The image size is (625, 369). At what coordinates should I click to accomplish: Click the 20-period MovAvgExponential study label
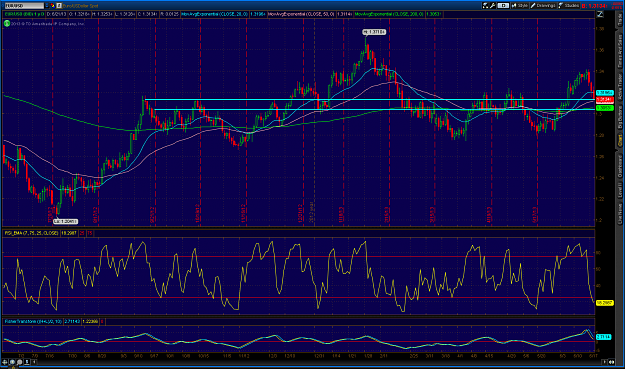[x=215, y=14]
